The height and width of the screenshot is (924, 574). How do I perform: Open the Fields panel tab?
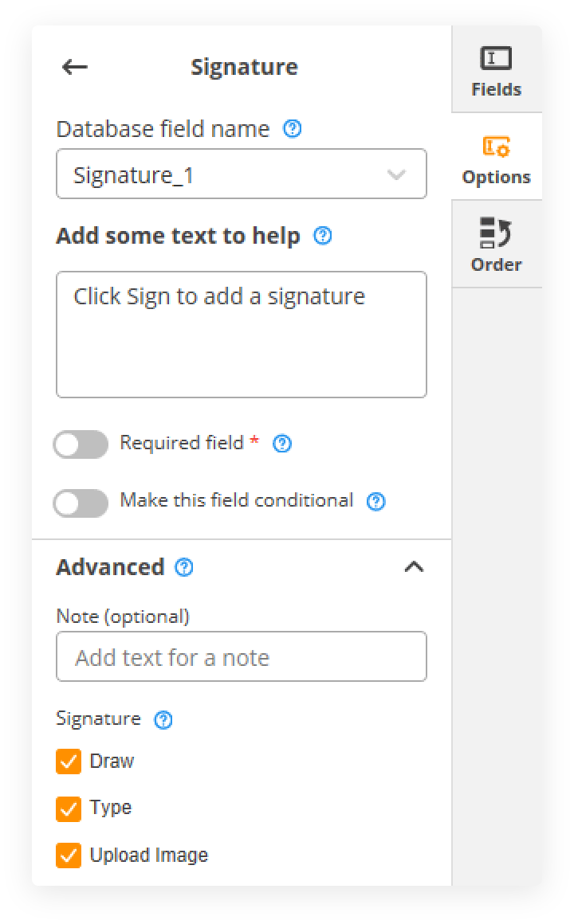tap(496, 71)
